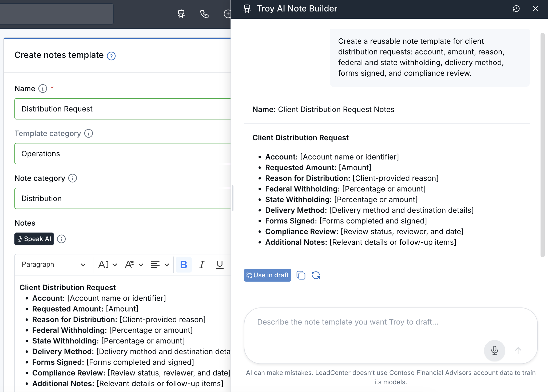548x392 pixels.
Task: Open the Paragraph style dropdown
Action: pyautogui.click(x=53, y=265)
